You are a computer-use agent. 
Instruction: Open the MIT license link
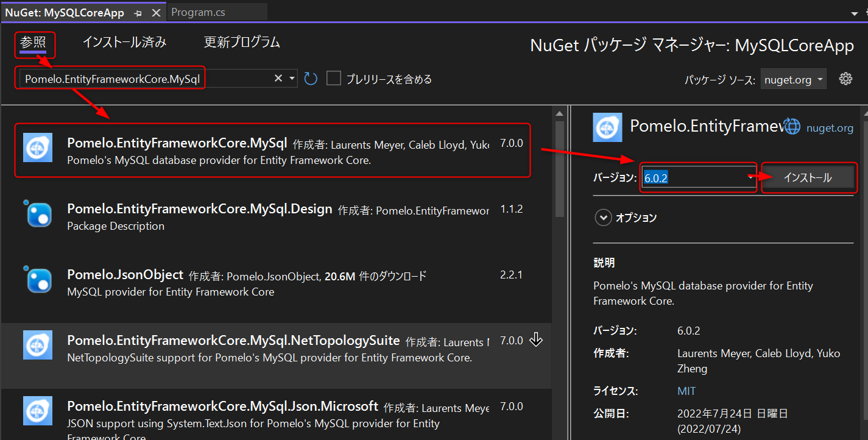[686, 391]
